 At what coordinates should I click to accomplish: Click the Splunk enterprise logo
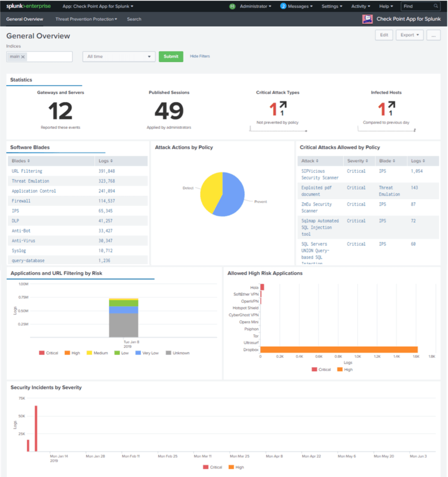(28, 6)
